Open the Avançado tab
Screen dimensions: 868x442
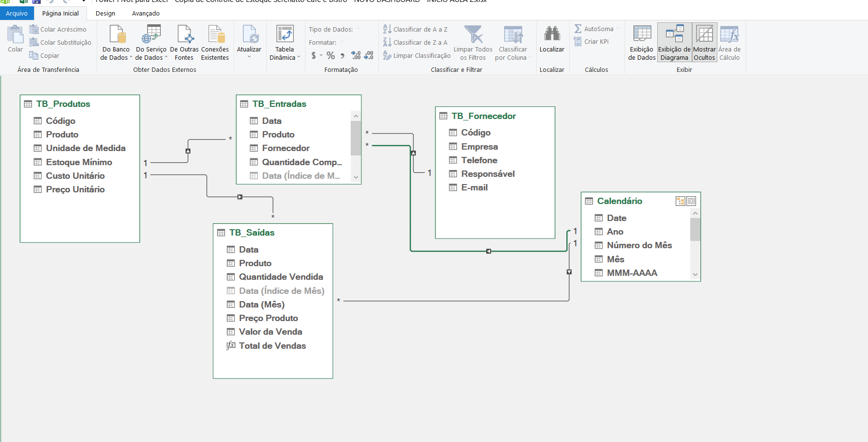(x=146, y=13)
